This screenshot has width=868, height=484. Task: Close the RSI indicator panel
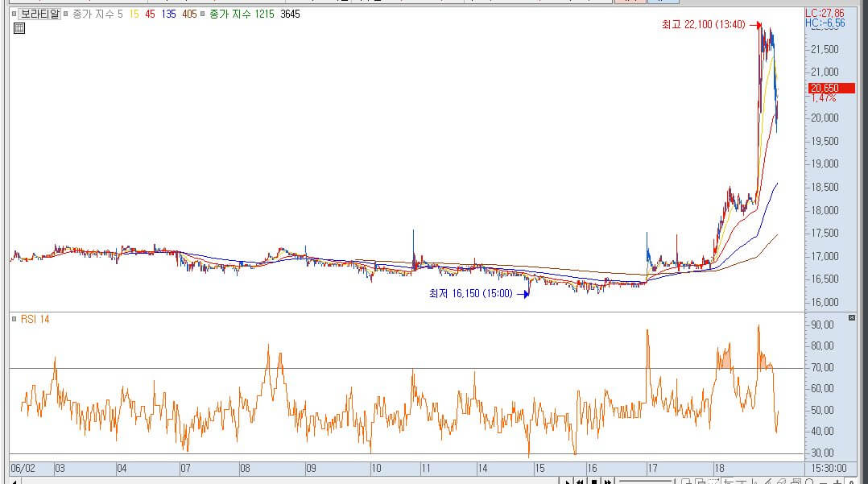(852, 317)
